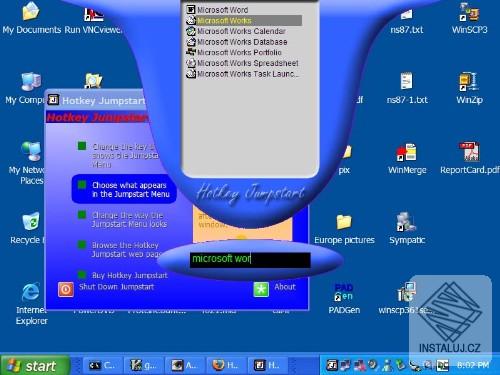Click the Windows start button
This screenshot has height=375, width=500.
pos(35,365)
